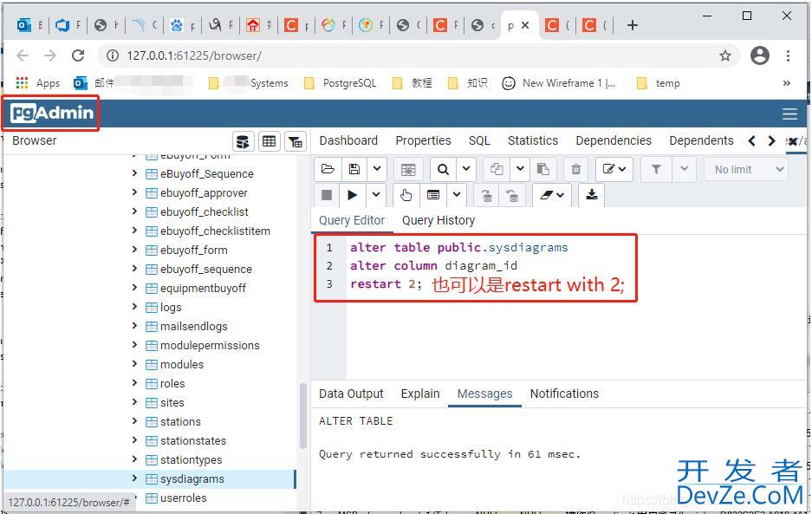The height and width of the screenshot is (514, 812).
Task: Select the stationstates table
Action: coord(193,441)
